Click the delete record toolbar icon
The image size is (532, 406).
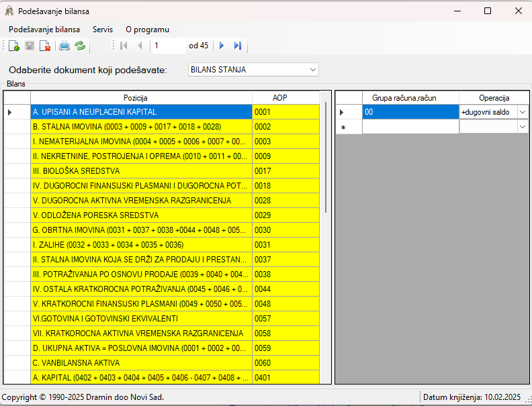[x=45, y=46]
